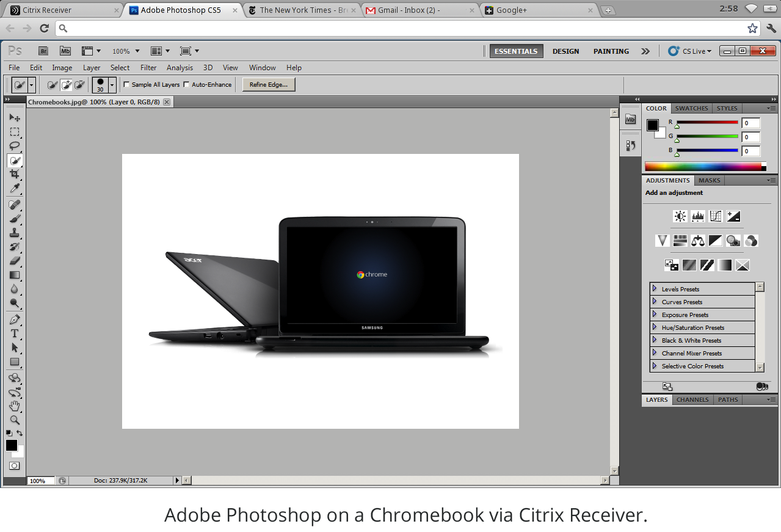Select the Brush tool
Viewport: 781px width, 532px height.
[15, 219]
